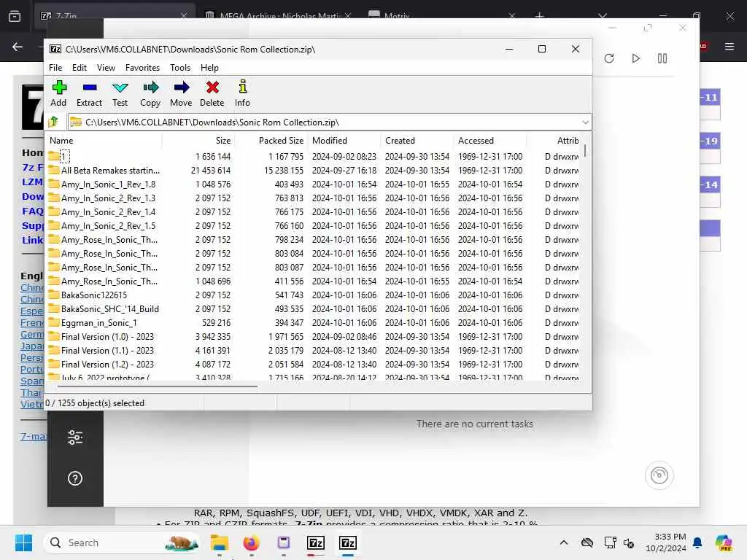
Task: Sort by the Accessed column header
Action: pyautogui.click(x=489, y=141)
